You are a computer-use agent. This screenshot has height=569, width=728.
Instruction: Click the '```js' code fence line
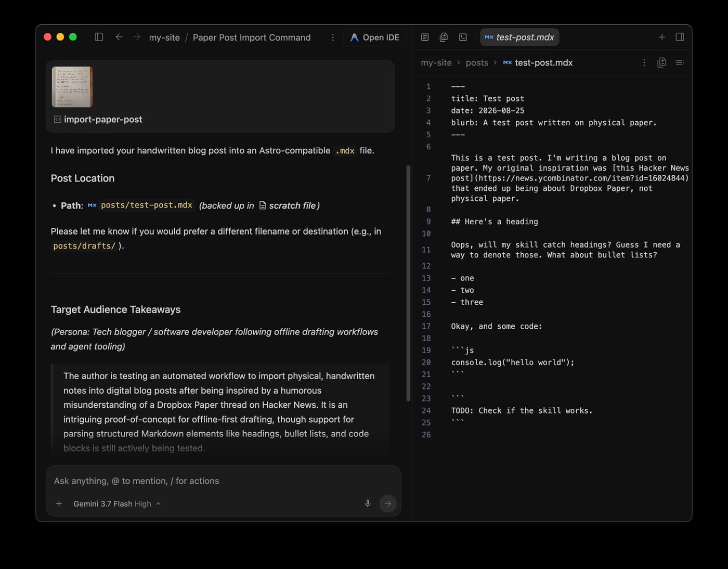coord(462,350)
